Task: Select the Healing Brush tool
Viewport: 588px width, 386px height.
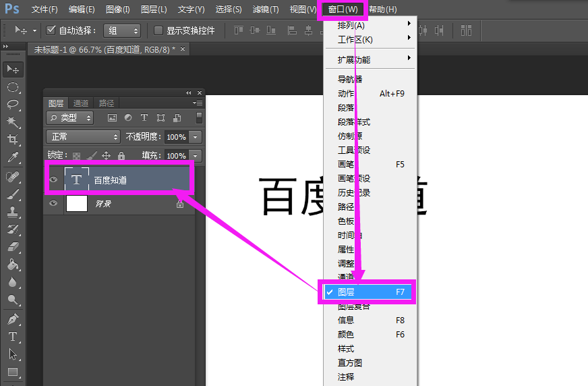Action: tap(13, 176)
